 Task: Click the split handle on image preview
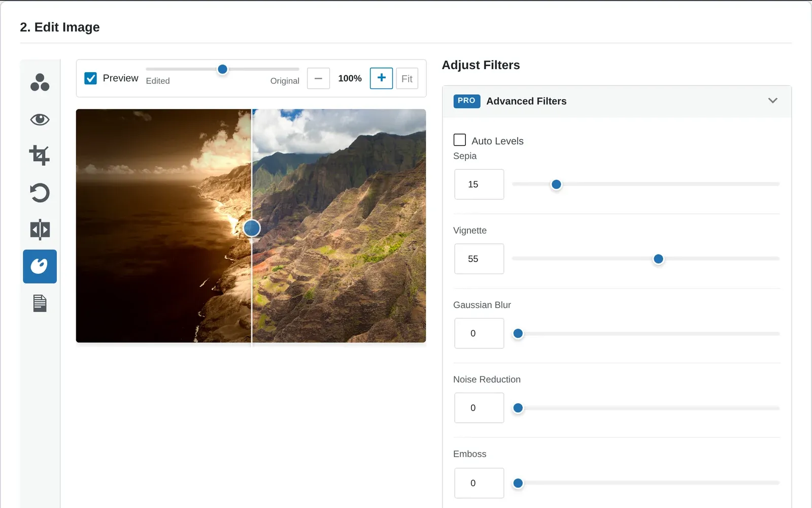252,228
